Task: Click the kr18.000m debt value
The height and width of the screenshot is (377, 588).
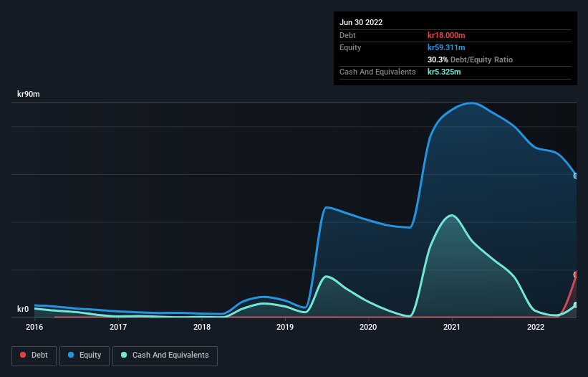Action: pyautogui.click(x=446, y=35)
